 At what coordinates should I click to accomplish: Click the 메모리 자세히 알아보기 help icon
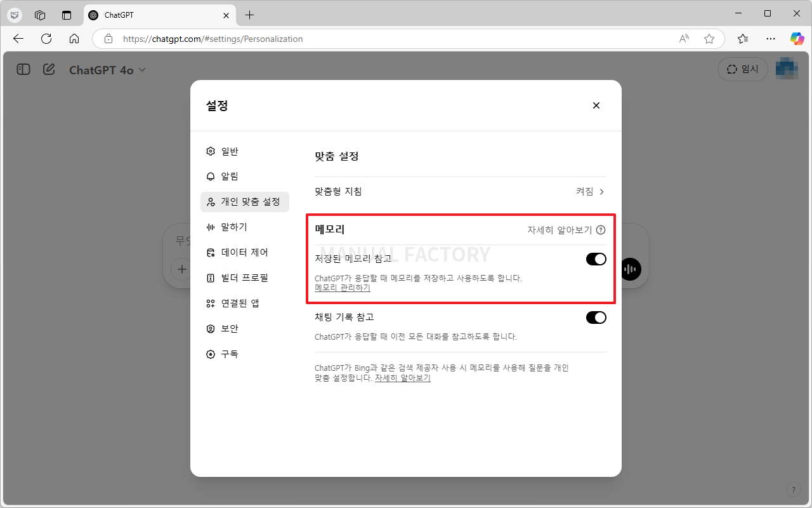(601, 231)
